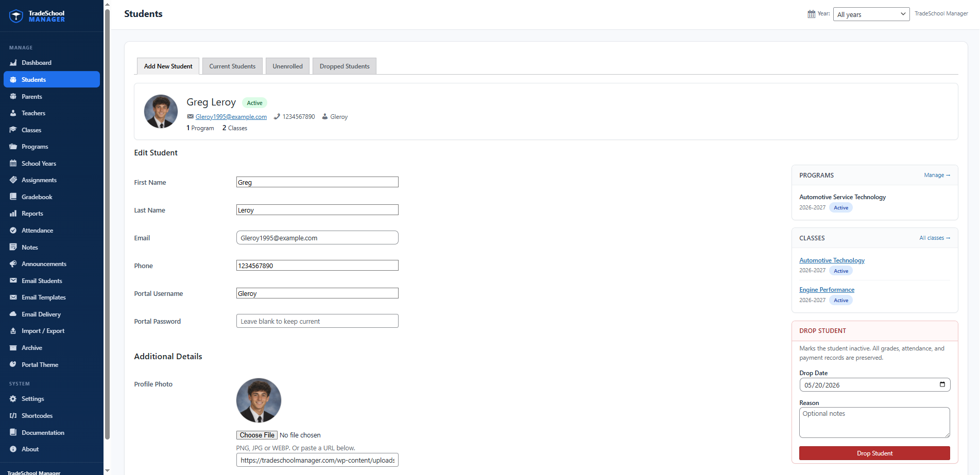Switch to the Add New Student tab
980x475 pixels.
coord(168,66)
